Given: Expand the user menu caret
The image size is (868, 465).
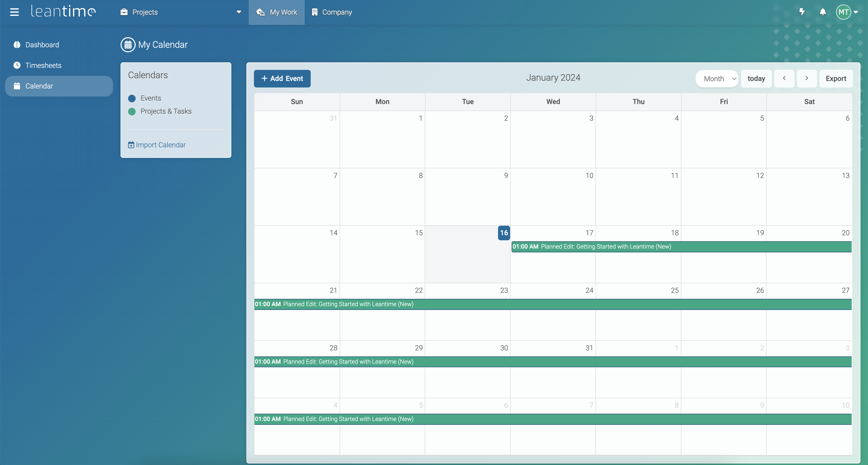Looking at the screenshot, I should point(856,12).
